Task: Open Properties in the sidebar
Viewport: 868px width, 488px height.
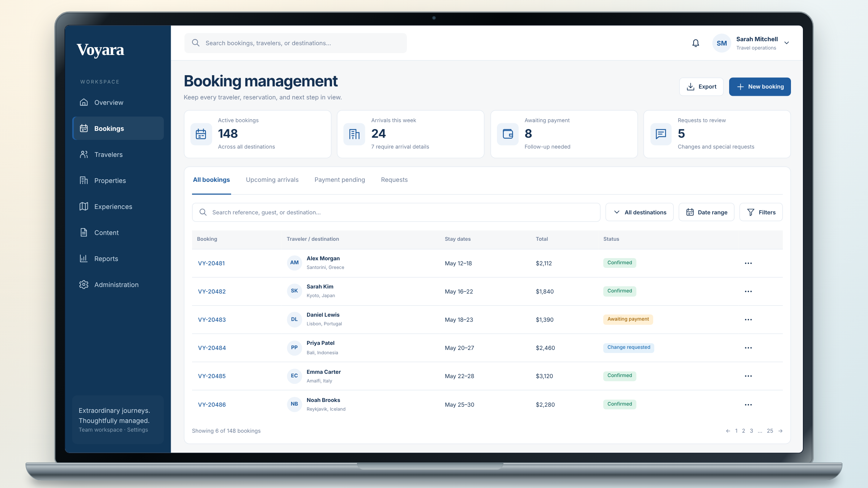Action: (x=118, y=180)
